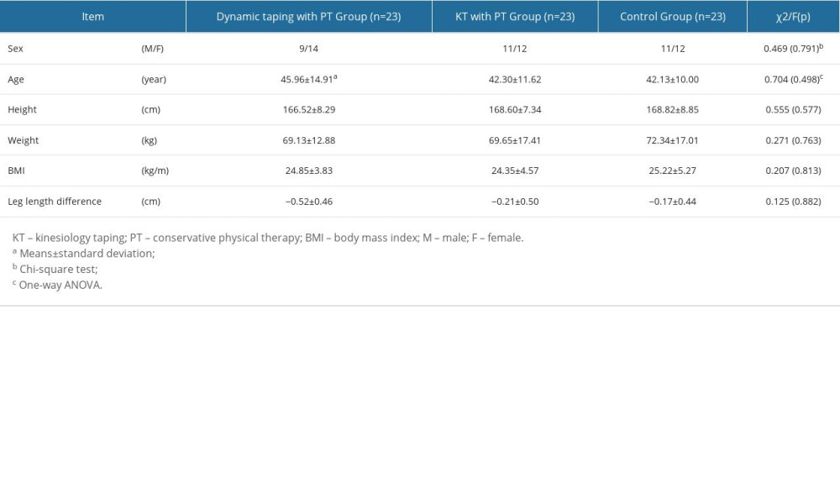
Task: Click the Leg length difference label
Action: pos(53,201)
